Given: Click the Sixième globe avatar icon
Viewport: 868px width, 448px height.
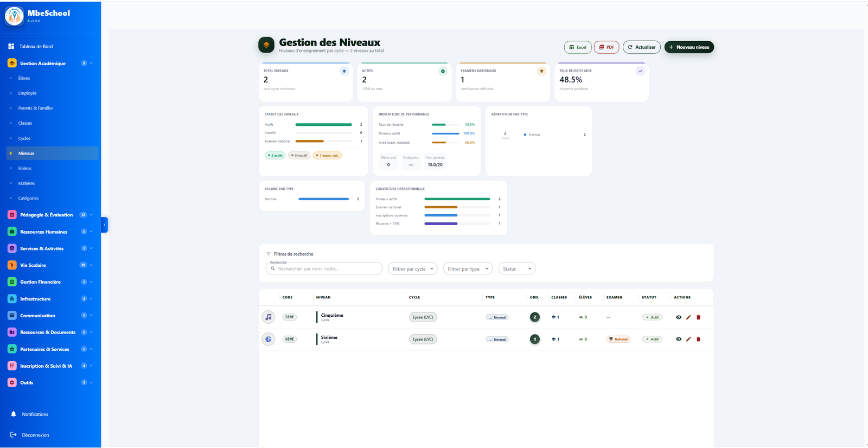Looking at the screenshot, I should 269,340.
